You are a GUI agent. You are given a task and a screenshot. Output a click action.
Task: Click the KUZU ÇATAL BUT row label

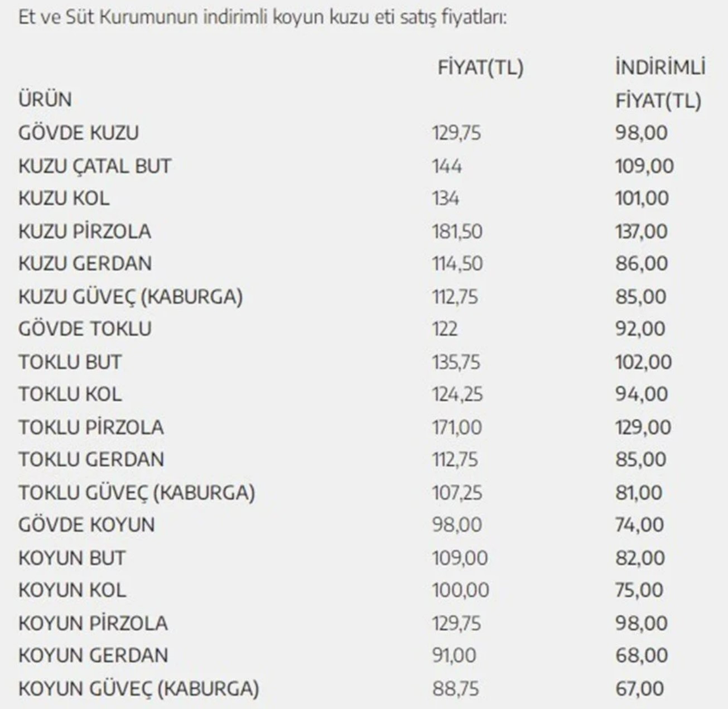click(x=95, y=166)
